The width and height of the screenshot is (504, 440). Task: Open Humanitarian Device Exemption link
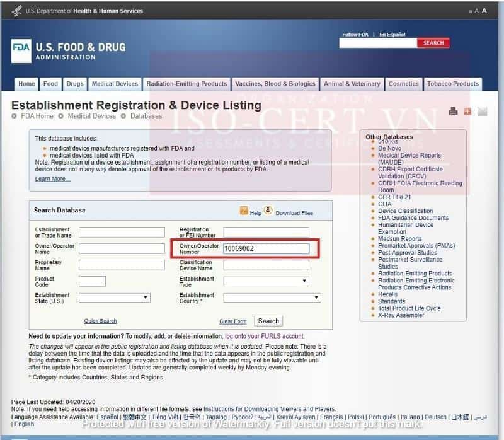click(406, 228)
